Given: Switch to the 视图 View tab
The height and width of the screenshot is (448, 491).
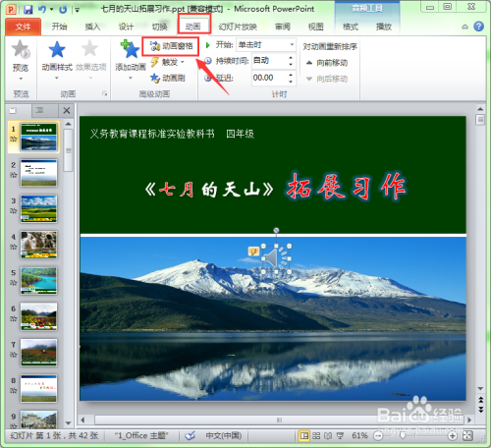Looking at the screenshot, I should [x=316, y=27].
